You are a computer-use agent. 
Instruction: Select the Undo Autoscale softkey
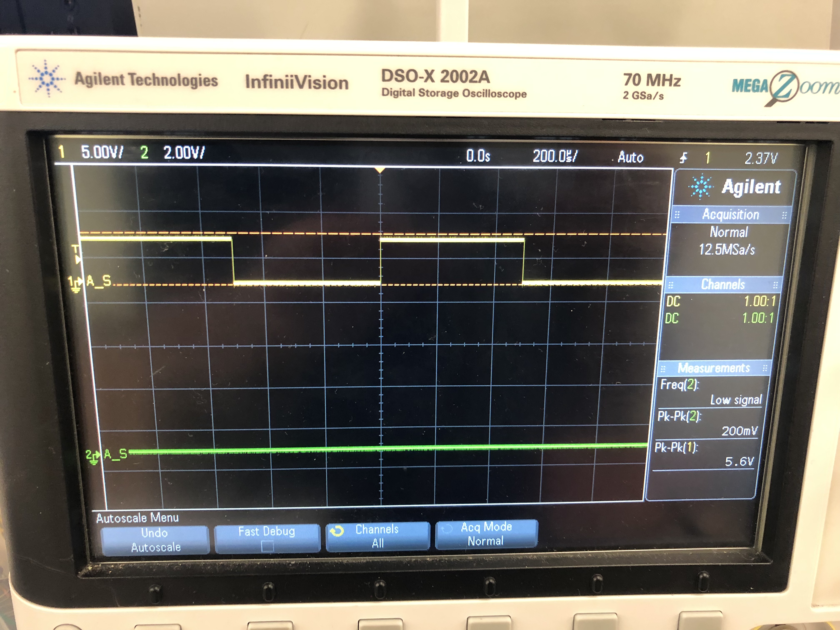click(155, 540)
